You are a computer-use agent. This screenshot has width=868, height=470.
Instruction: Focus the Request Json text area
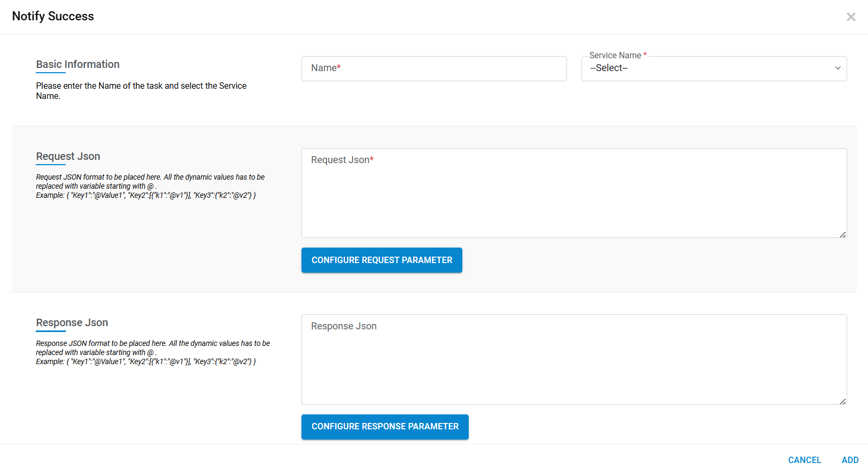pos(573,192)
